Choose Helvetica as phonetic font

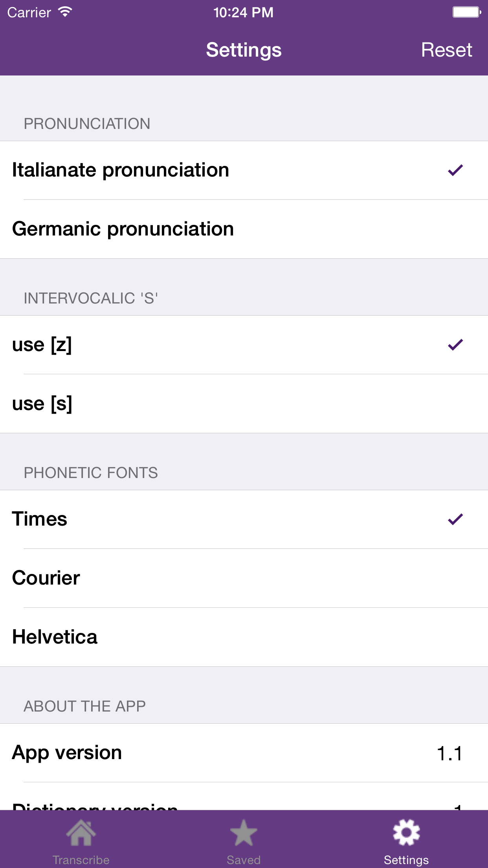coord(244,637)
